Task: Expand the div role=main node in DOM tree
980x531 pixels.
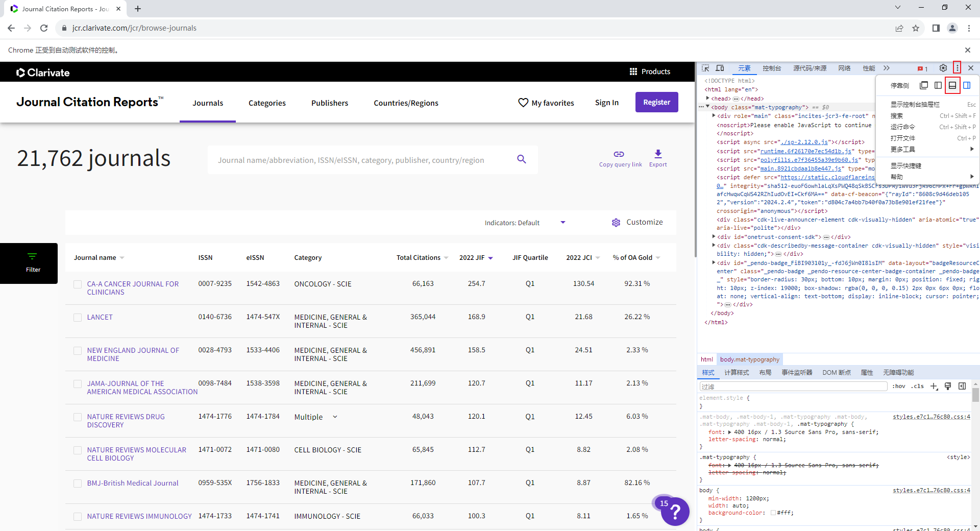Action: coord(714,115)
